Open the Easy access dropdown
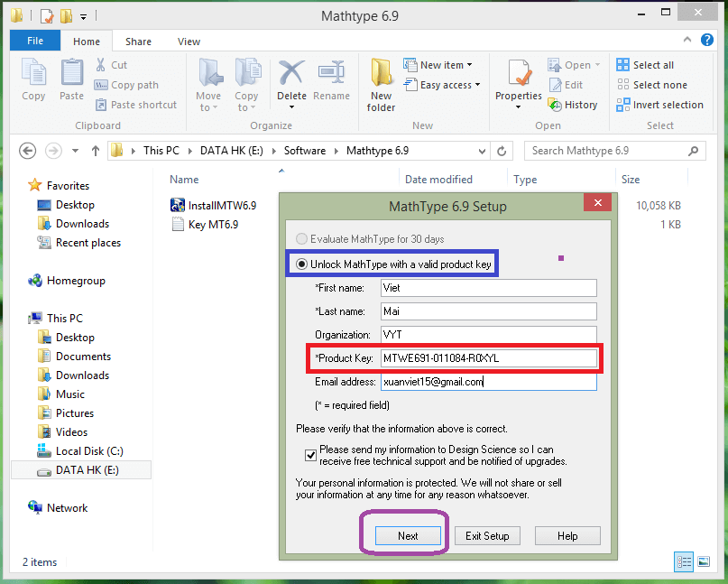This screenshot has height=584, width=728. pyautogui.click(x=450, y=85)
